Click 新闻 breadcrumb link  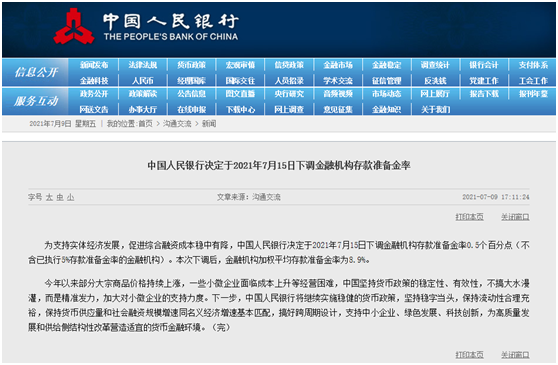tap(209, 124)
